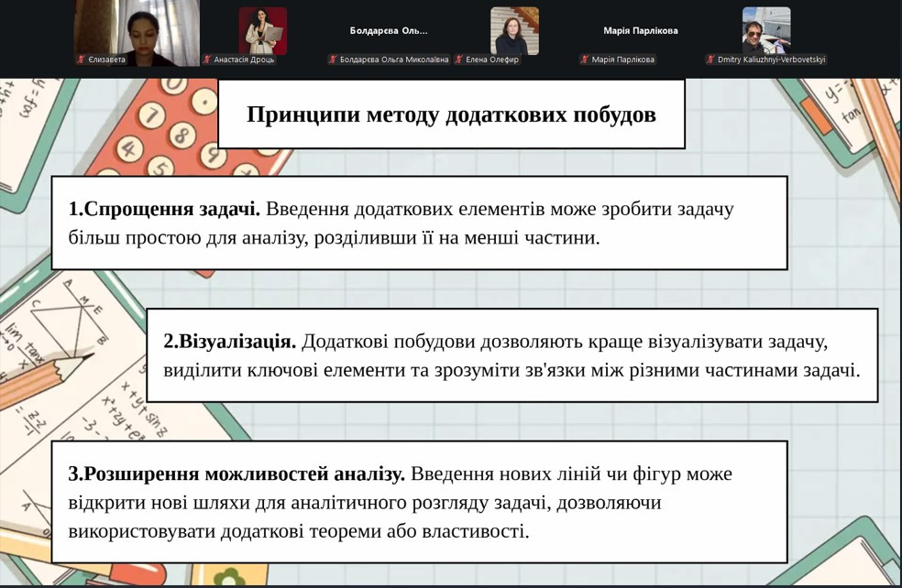This screenshot has height=588, width=902.
Task: Click muted mic icon beside Dmitry Kaliuzhnyi-Verbovetskyi
Action: 711,60
